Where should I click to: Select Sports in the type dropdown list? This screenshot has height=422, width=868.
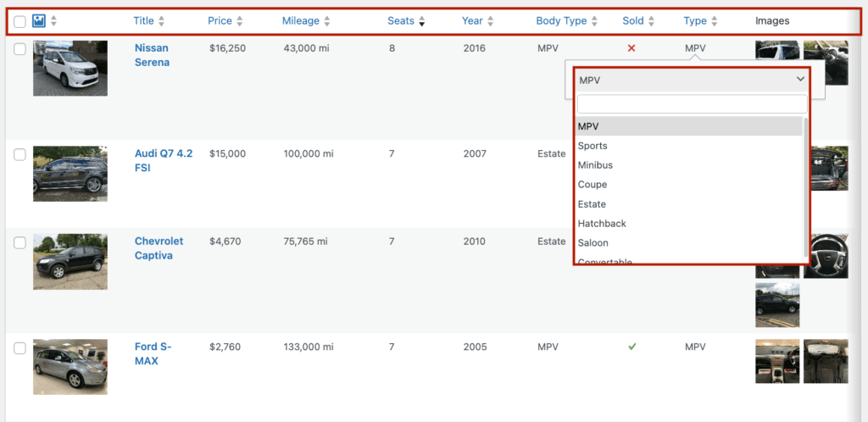[688, 146]
